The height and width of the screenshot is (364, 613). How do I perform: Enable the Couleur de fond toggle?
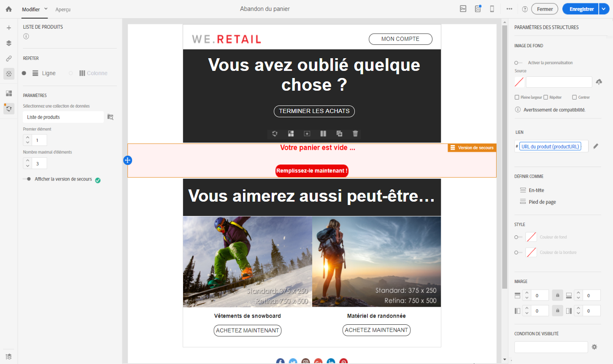(518, 237)
